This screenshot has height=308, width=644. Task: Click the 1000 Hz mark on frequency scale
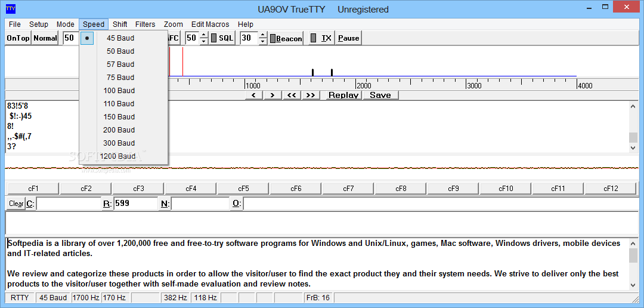[252, 85]
